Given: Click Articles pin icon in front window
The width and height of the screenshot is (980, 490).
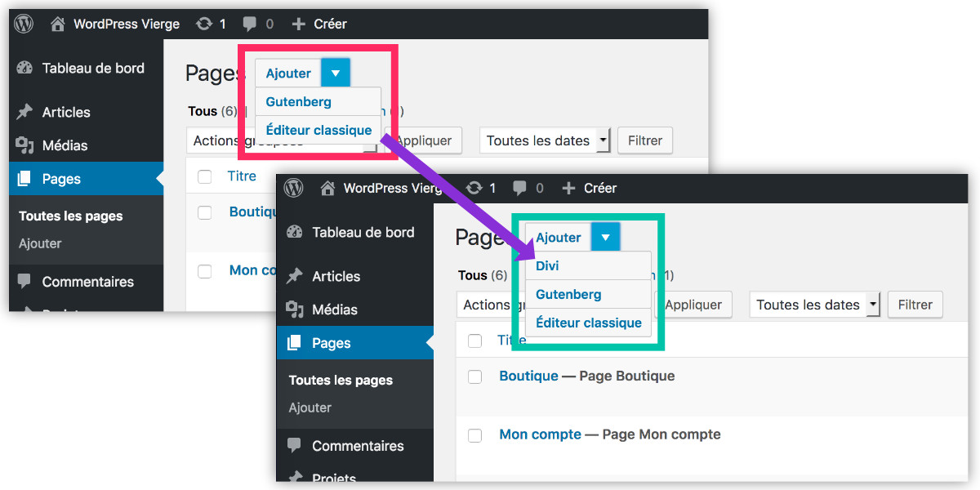Looking at the screenshot, I should (295, 277).
